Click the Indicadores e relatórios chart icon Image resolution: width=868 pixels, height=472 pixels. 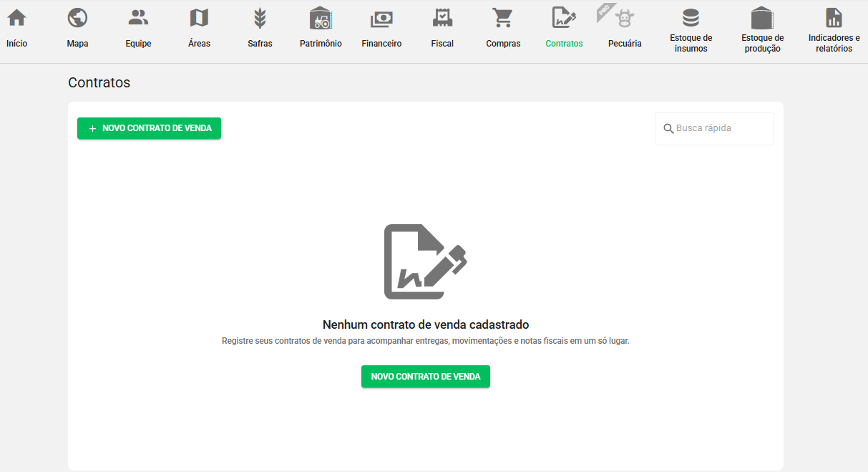(834, 17)
